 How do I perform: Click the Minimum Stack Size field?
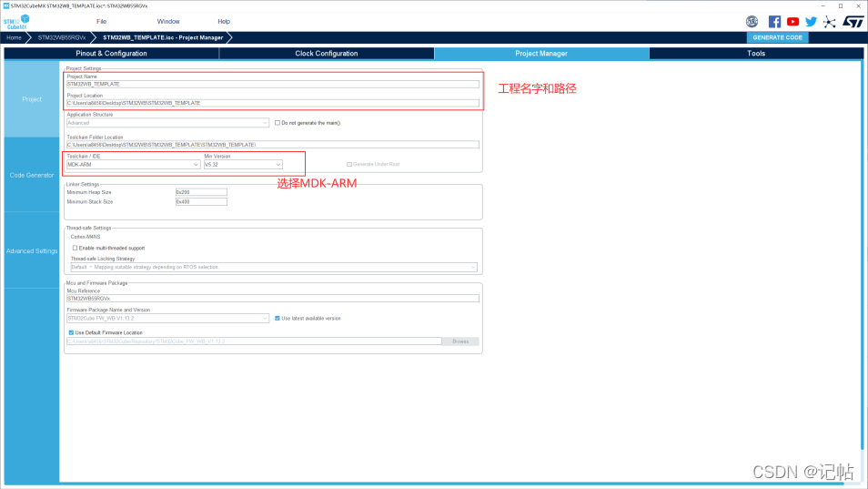[x=201, y=201]
